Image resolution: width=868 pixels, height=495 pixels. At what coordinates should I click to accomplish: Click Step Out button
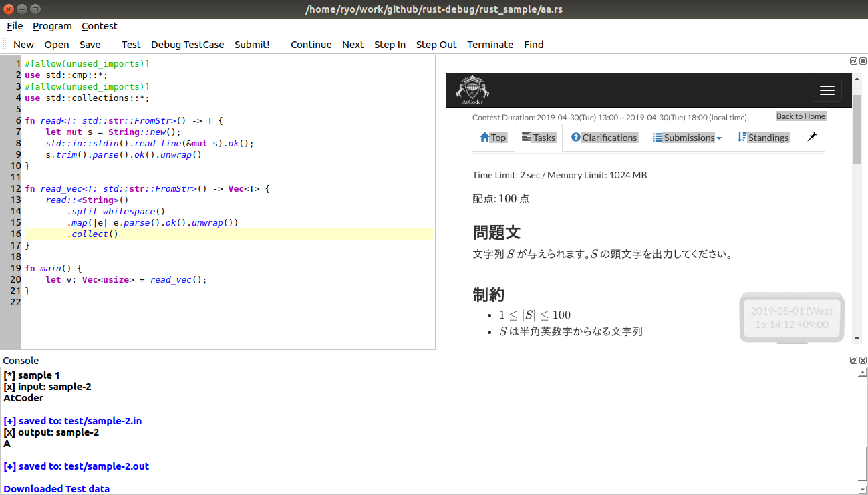tap(436, 45)
